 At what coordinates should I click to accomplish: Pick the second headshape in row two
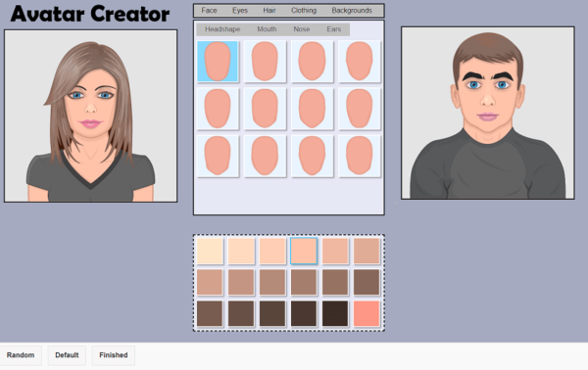(x=265, y=109)
